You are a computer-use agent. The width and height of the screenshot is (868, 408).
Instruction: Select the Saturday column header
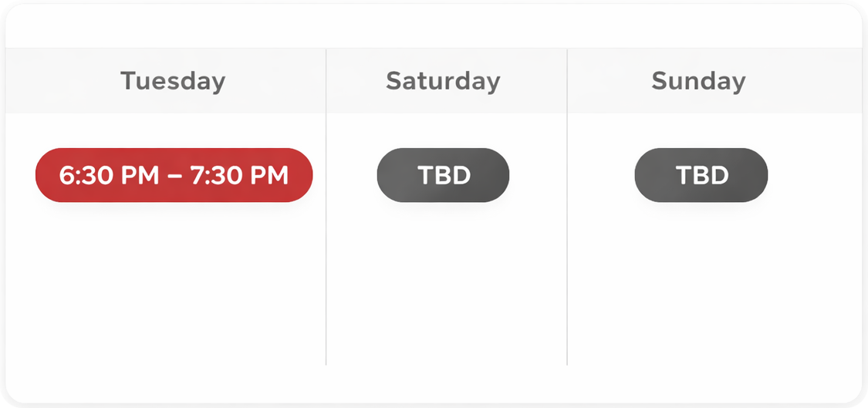click(443, 81)
